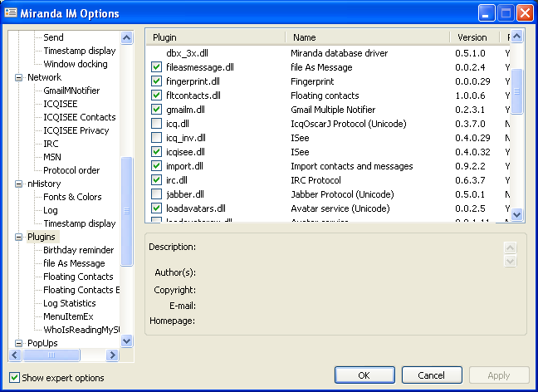Collapse the Plugins tree node
Viewport: 538px width, 392px height.
click(x=19, y=237)
